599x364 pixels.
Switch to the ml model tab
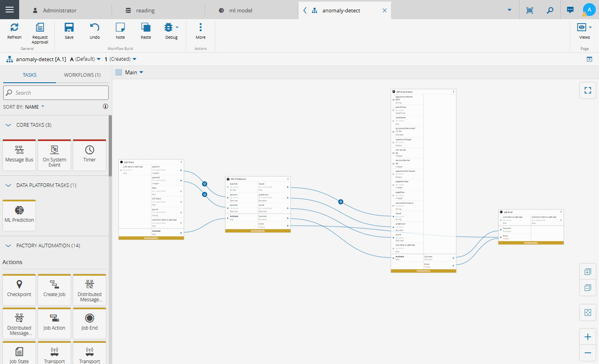pyautogui.click(x=241, y=10)
